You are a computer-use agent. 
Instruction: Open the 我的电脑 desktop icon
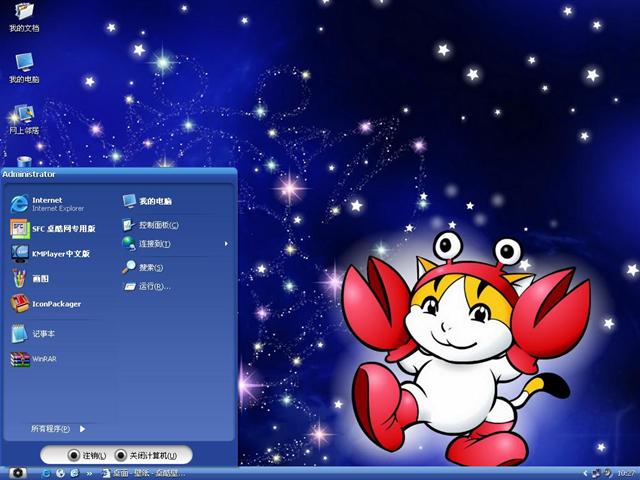tap(24, 68)
